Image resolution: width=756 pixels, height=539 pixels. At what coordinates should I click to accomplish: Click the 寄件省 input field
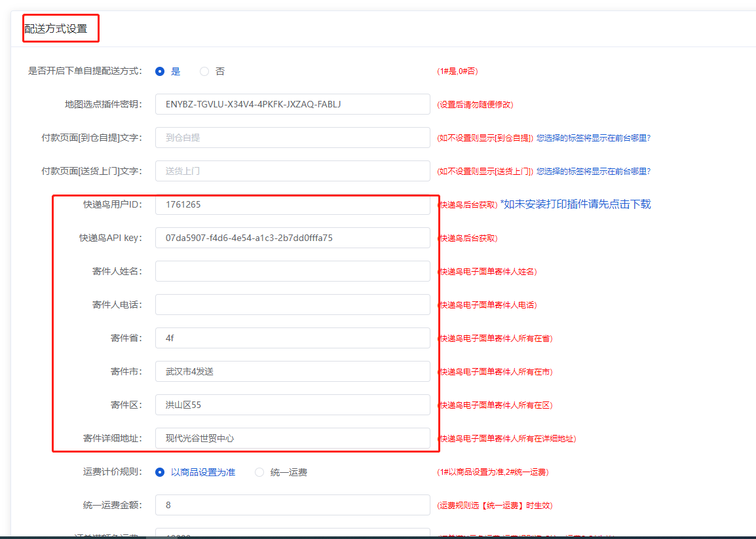pos(292,338)
